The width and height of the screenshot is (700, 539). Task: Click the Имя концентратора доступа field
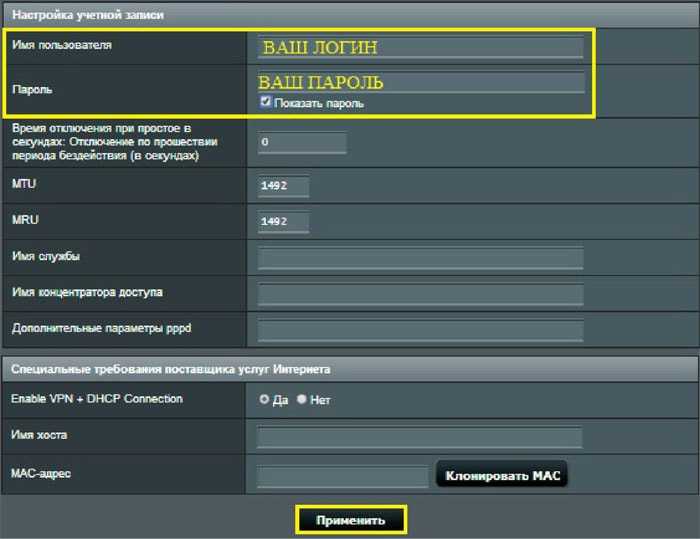pyautogui.click(x=421, y=294)
